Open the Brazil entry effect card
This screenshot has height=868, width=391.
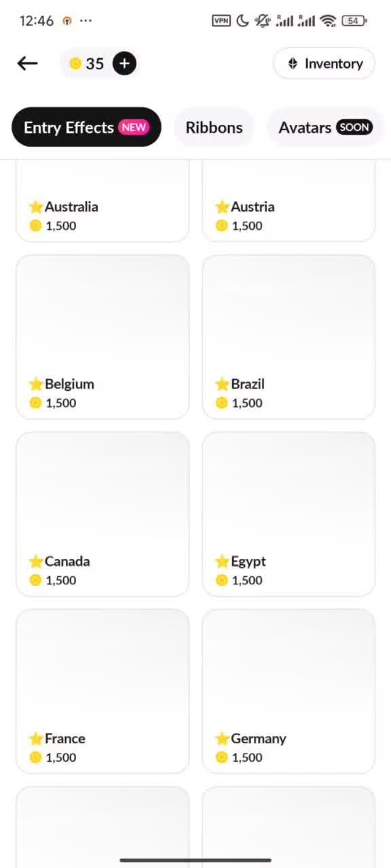(288, 337)
